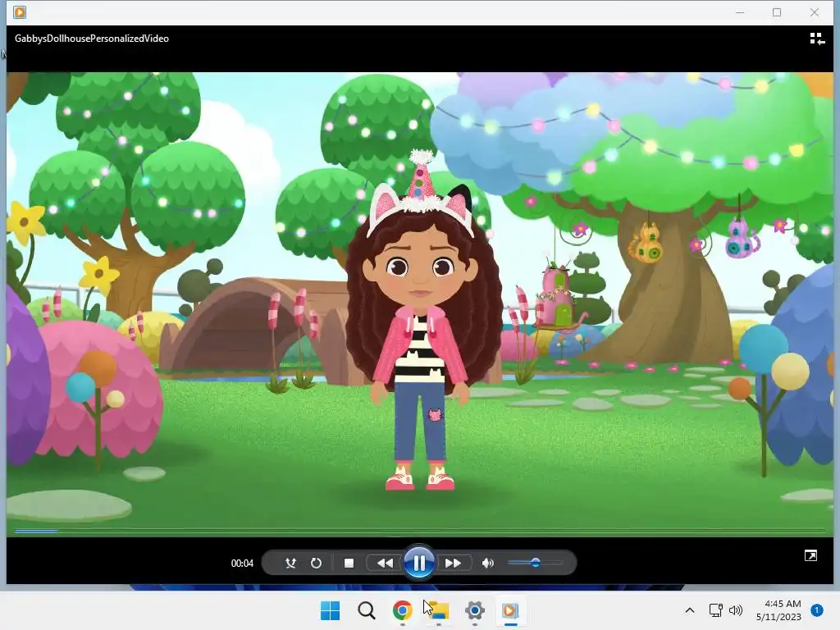Turn on shuffle mode
This screenshot has width=840, height=630.
(290, 563)
